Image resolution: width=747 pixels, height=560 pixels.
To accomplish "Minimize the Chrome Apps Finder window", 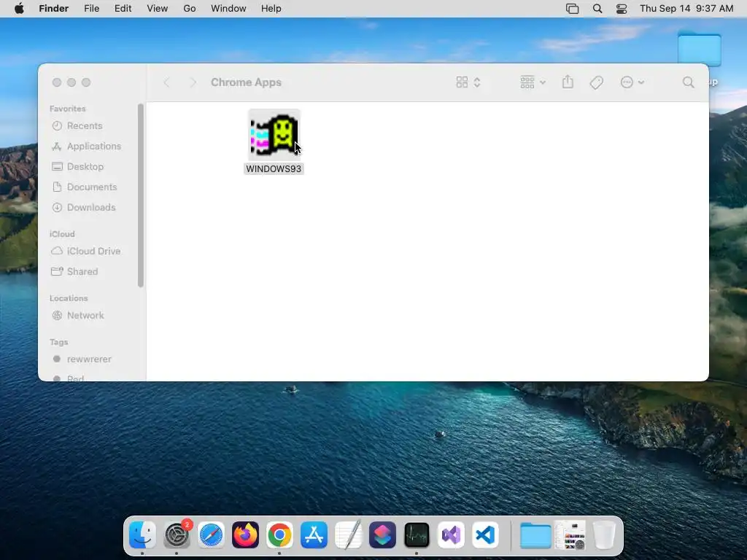I will pos(71,82).
